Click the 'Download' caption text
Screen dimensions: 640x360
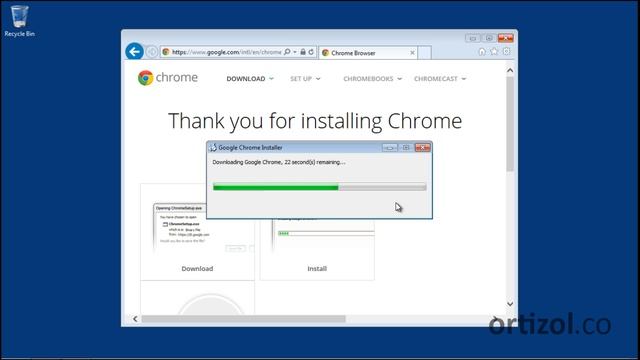(x=197, y=269)
